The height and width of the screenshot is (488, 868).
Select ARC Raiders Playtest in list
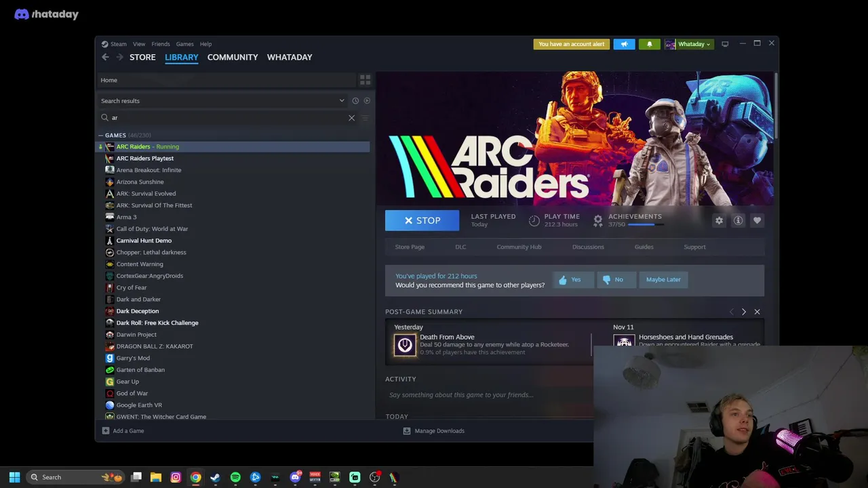[144, 159]
